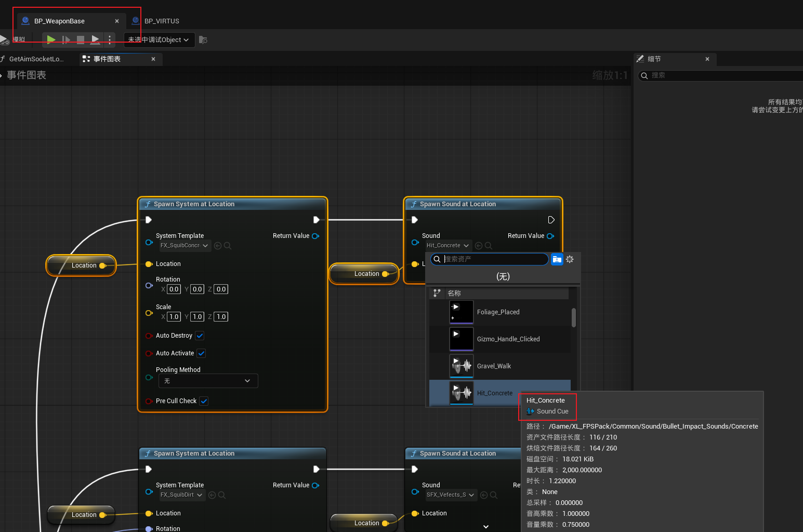Click upper Spawn Sound output execution pin

tap(551, 220)
